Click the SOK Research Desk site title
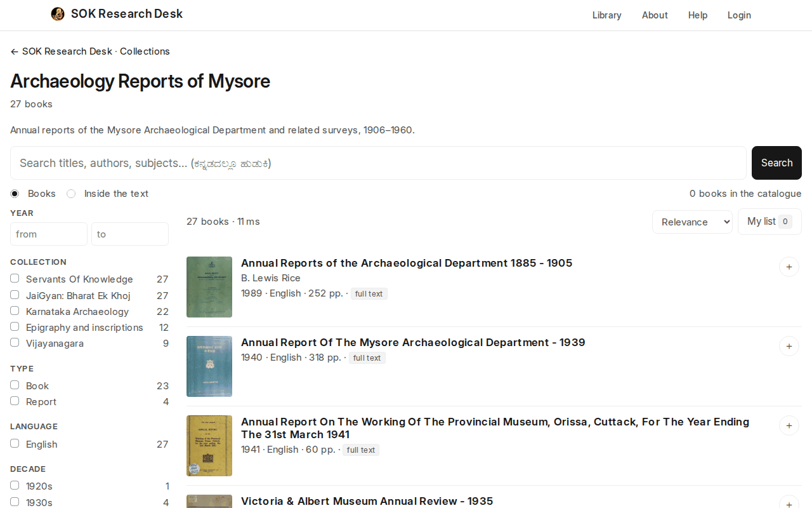This screenshot has height=508, width=812. [x=127, y=14]
